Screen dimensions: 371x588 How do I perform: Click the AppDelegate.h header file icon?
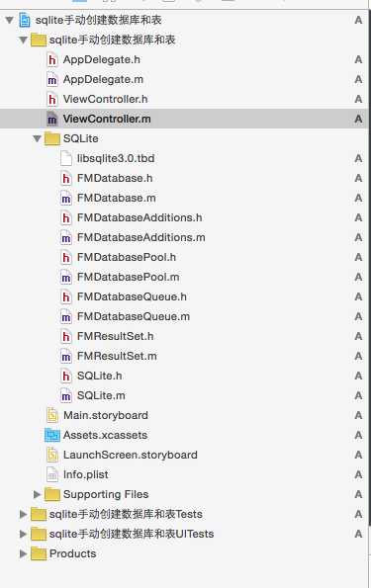coord(52,59)
